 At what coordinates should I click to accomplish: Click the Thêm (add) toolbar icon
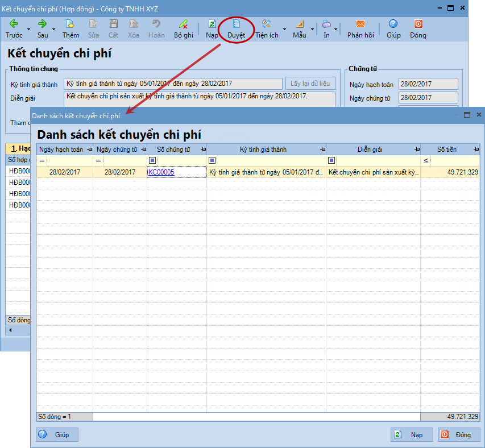pyautogui.click(x=71, y=24)
